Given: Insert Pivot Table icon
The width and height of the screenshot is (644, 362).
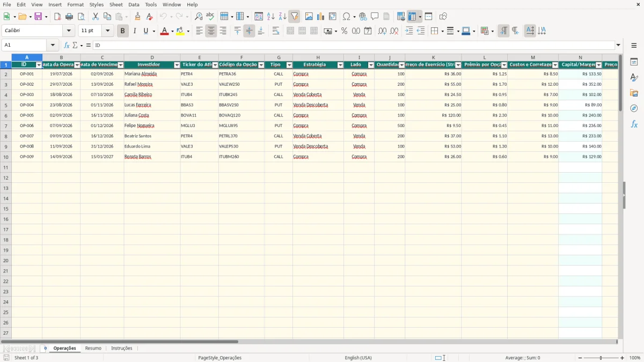Looking at the screenshot, I should click(333, 17).
